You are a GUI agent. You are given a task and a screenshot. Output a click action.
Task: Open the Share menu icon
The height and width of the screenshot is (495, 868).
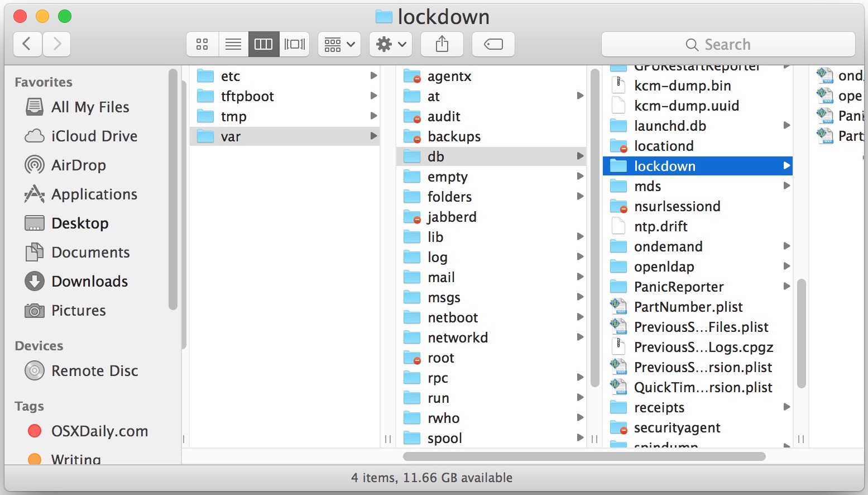pos(442,44)
